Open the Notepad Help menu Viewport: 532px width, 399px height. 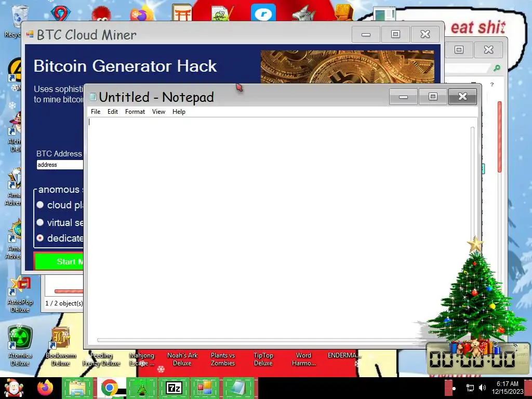(179, 112)
